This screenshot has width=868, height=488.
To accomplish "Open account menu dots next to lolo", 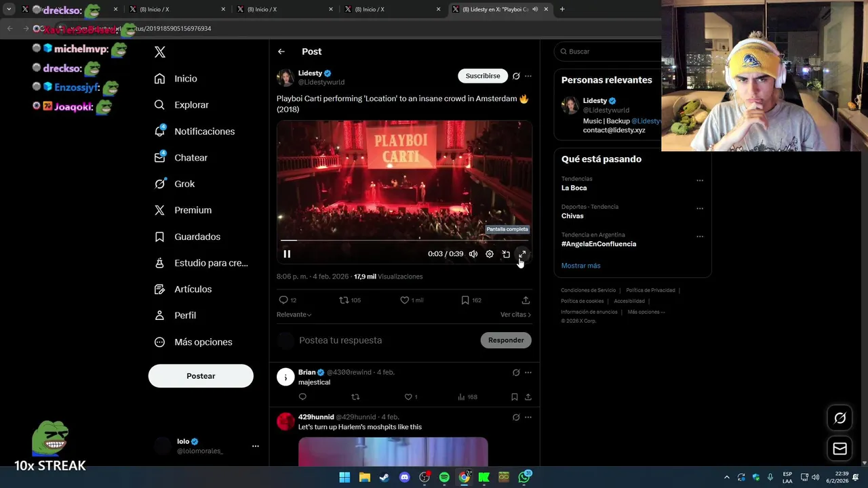I will coord(256,446).
